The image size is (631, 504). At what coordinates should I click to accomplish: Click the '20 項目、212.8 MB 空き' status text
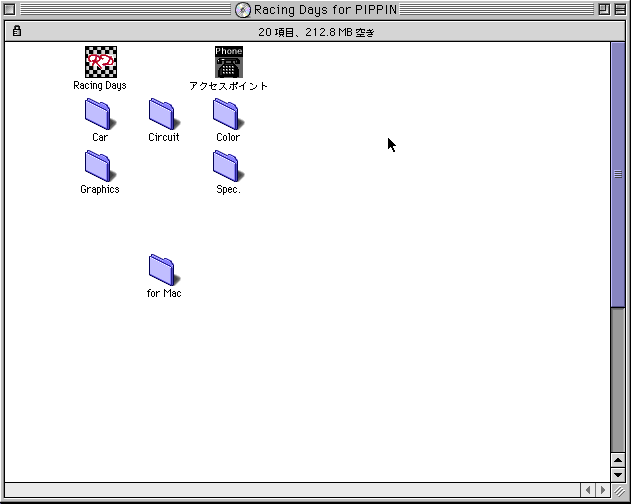[316, 32]
